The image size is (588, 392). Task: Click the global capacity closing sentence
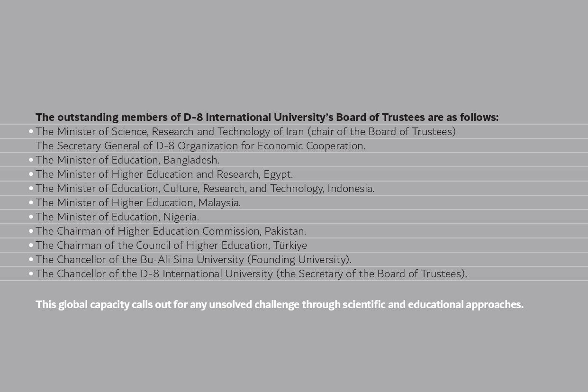[280, 304]
